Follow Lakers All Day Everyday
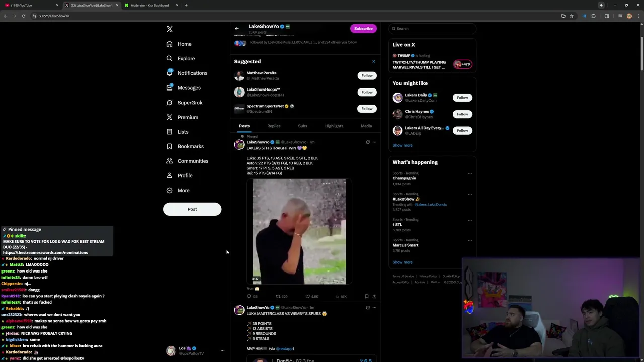The height and width of the screenshot is (362, 644). point(462,131)
